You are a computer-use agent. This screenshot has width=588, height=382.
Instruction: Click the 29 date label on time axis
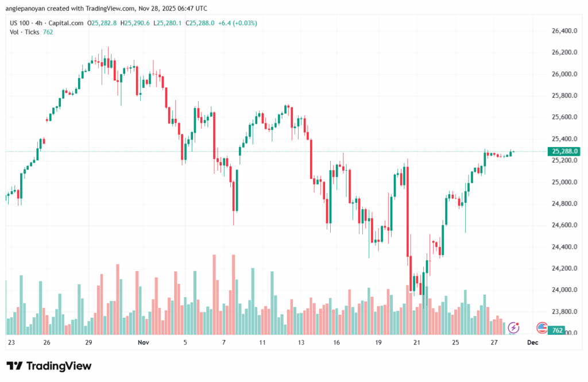(88, 342)
